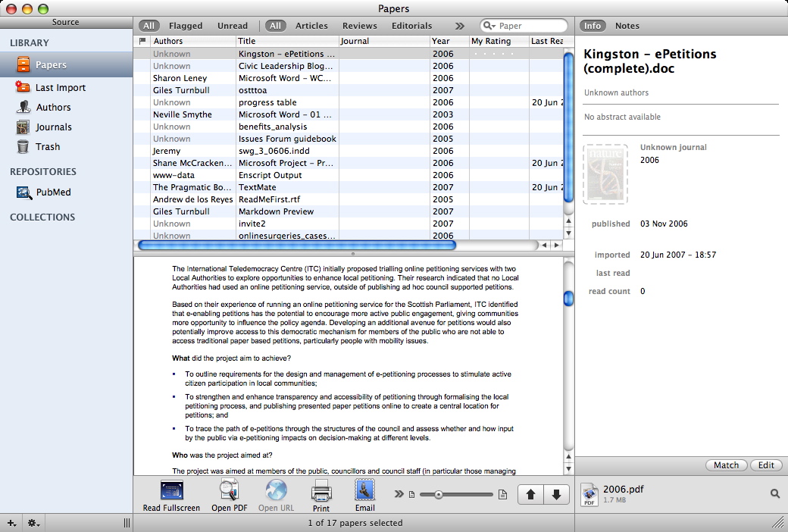Filter to Editorials

(x=411, y=26)
